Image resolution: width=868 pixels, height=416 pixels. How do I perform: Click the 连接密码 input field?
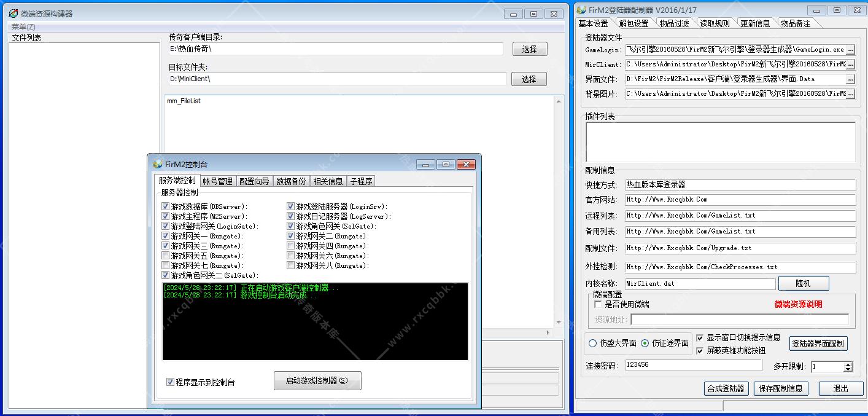[693, 365]
